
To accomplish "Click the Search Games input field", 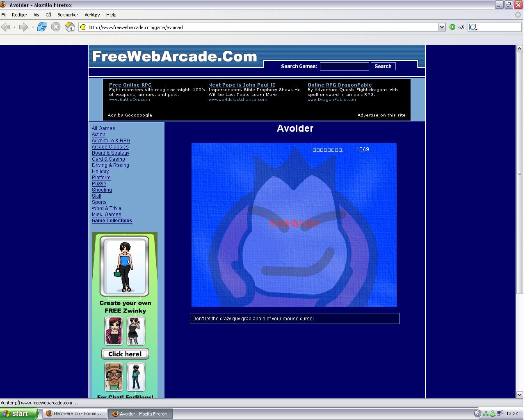I will [345, 66].
